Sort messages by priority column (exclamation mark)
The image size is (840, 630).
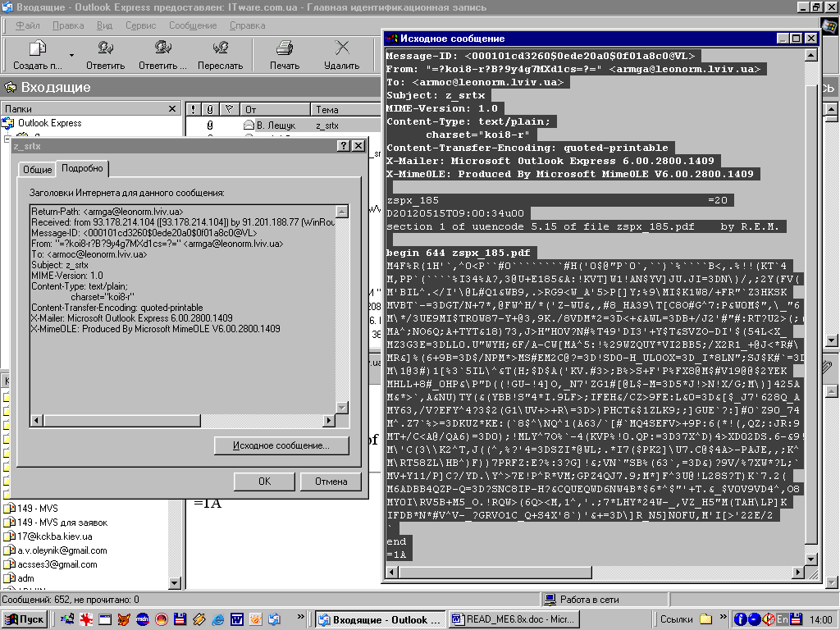(x=194, y=109)
